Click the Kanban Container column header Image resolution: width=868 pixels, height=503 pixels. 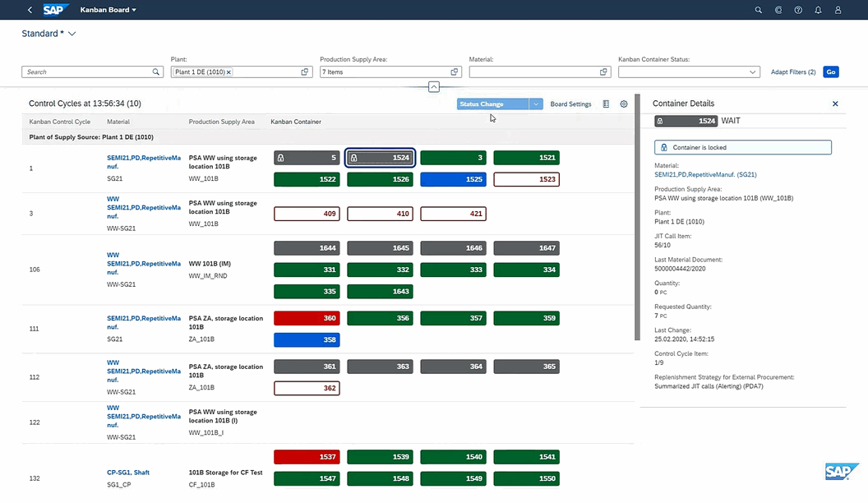click(x=296, y=122)
